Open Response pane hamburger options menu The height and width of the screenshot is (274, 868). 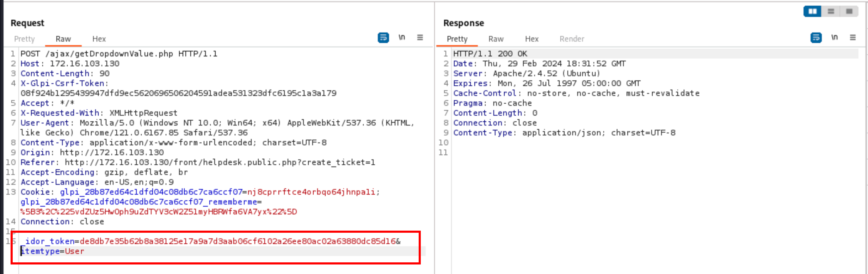tap(853, 37)
